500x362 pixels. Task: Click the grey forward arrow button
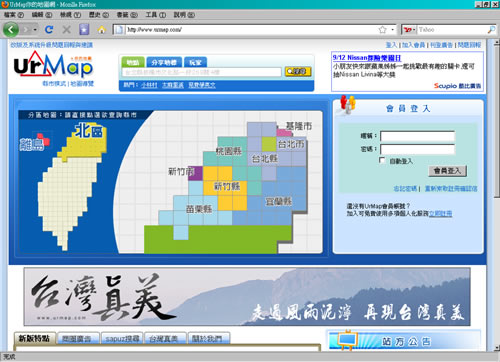coord(26,30)
